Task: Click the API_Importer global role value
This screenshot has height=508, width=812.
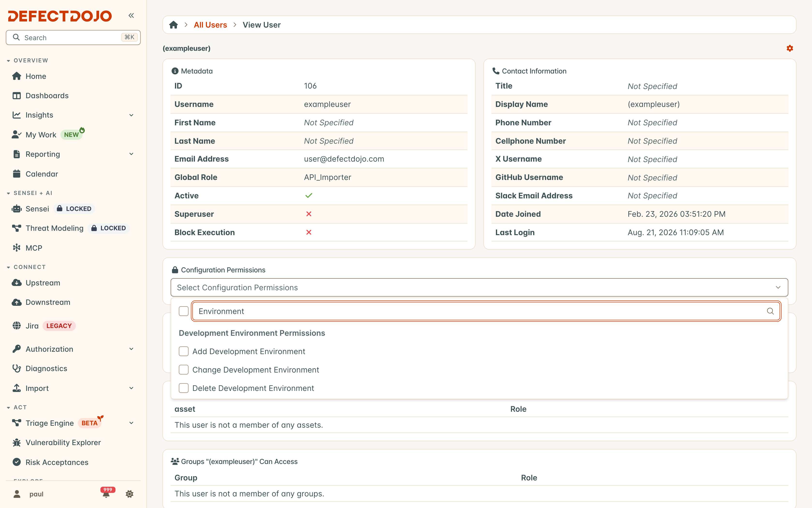Action: [x=327, y=177]
